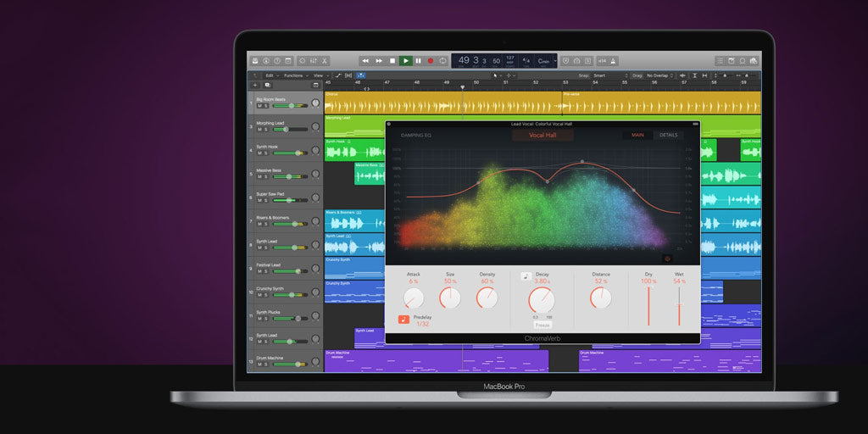This screenshot has height=434, width=868.
Task: Open the Vocal Hall room type menu
Action: click(x=542, y=135)
